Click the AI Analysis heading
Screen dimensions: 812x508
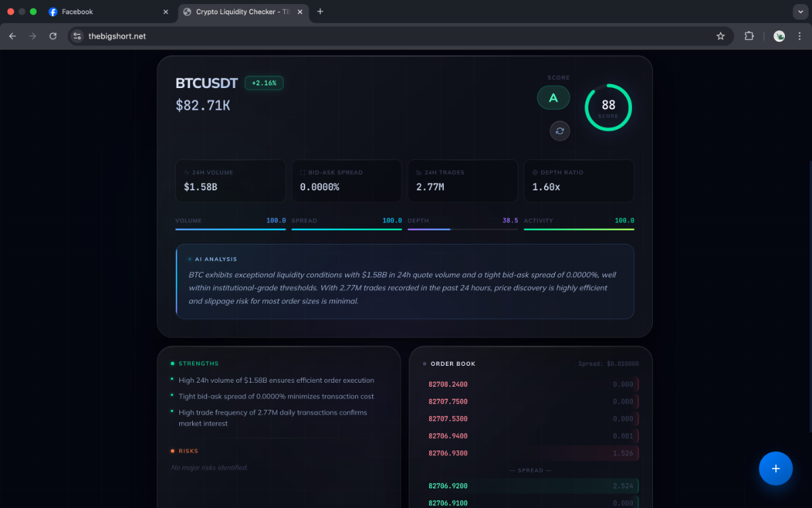click(x=216, y=259)
